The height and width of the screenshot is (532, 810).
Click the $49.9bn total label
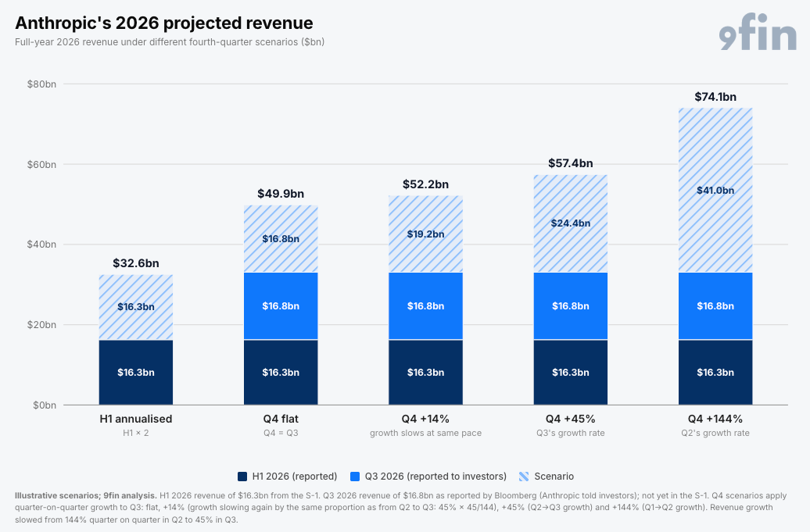(x=281, y=194)
